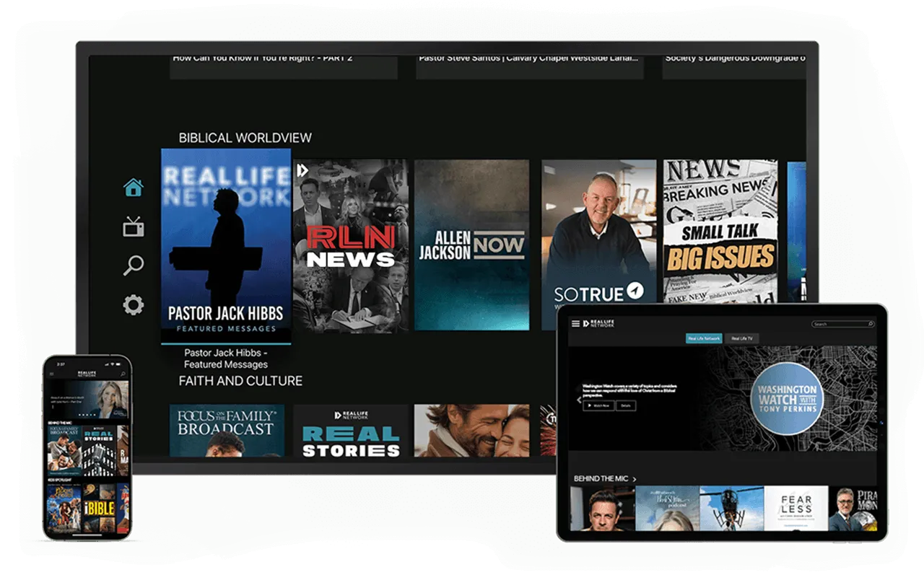The image size is (924, 580).
Task: Click the Real Life Network logo on tablet
Action: click(598, 324)
